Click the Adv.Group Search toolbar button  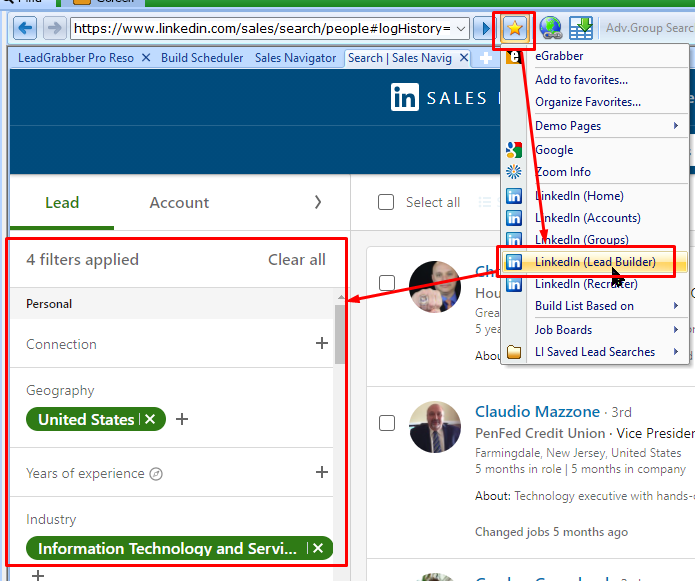pos(649,28)
